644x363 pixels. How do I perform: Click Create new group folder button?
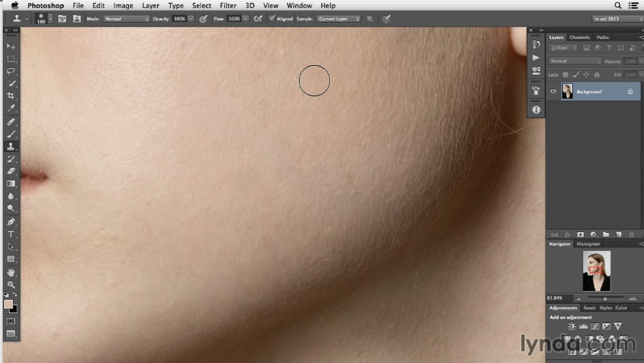(x=606, y=235)
